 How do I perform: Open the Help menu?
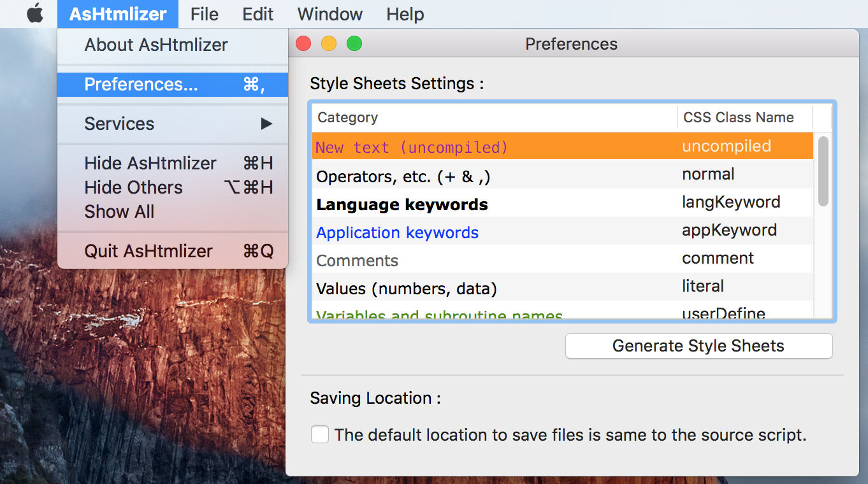coord(405,14)
